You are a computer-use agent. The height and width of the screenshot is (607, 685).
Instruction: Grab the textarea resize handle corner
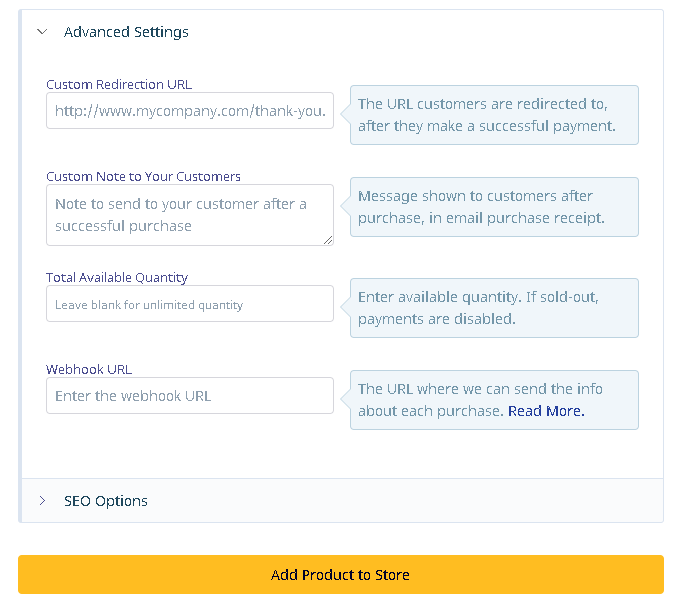[x=328, y=240]
